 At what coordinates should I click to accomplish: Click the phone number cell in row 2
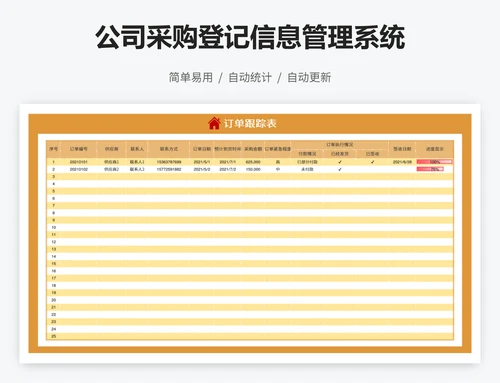point(169,169)
